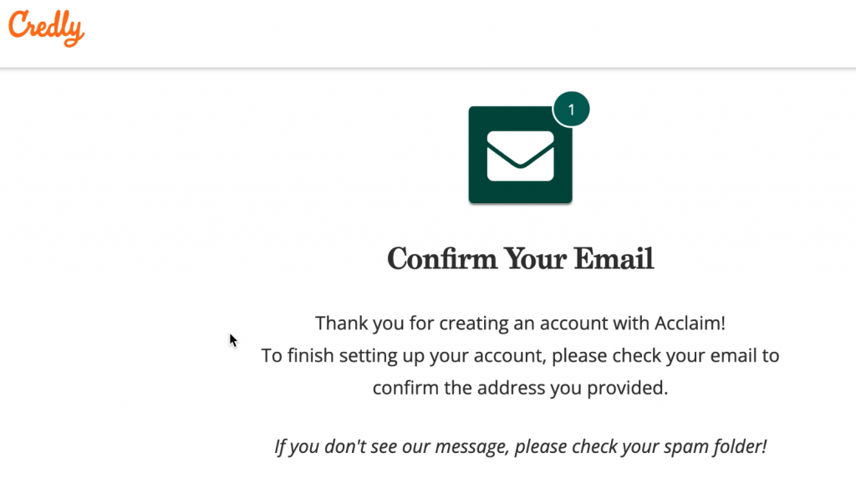
Task: Click the italic spam folder notice
Action: (520, 446)
